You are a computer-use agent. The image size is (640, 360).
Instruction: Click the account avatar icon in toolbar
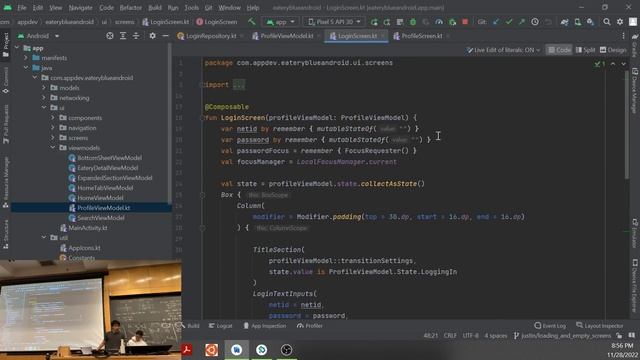click(x=633, y=22)
